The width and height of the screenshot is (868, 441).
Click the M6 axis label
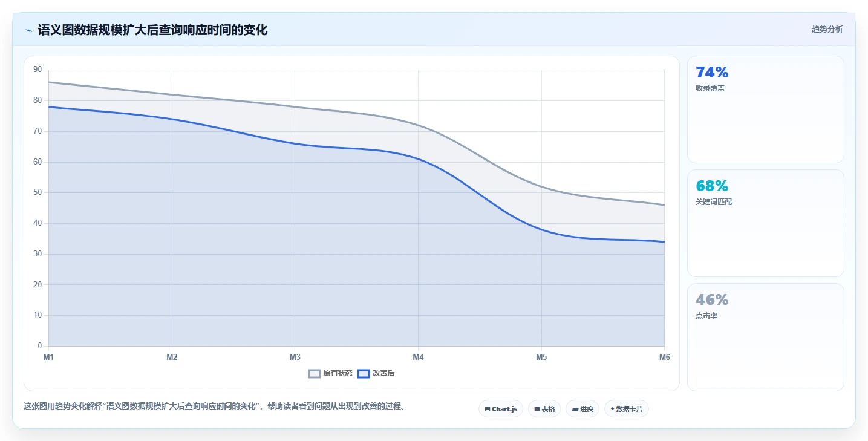664,357
